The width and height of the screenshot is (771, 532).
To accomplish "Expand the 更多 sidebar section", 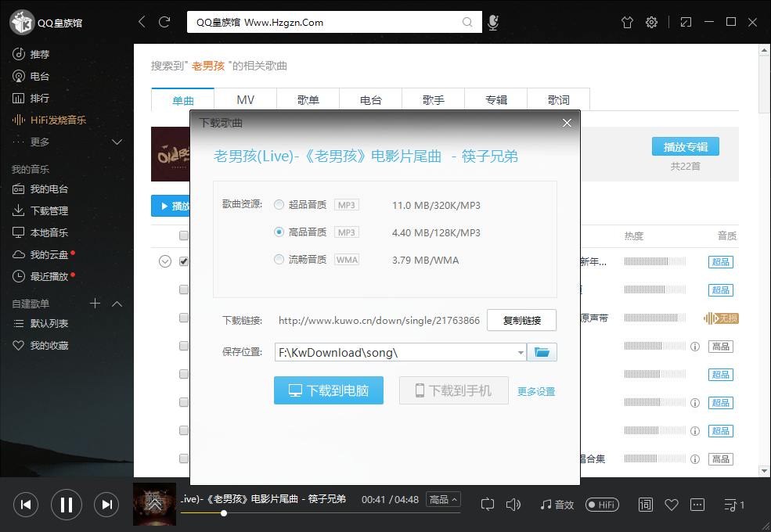I will [117, 142].
